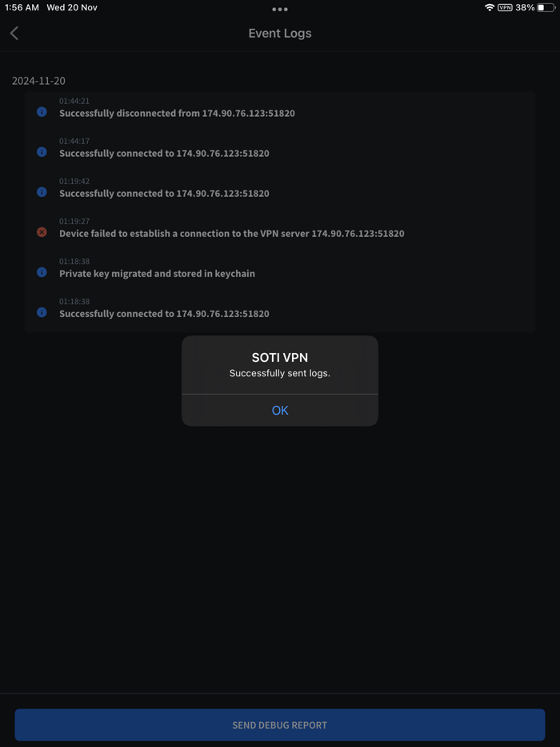Screen dimensions: 560x747
Task: Select the 'Successfully sent logs' dialog message
Action: pyautogui.click(x=279, y=374)
